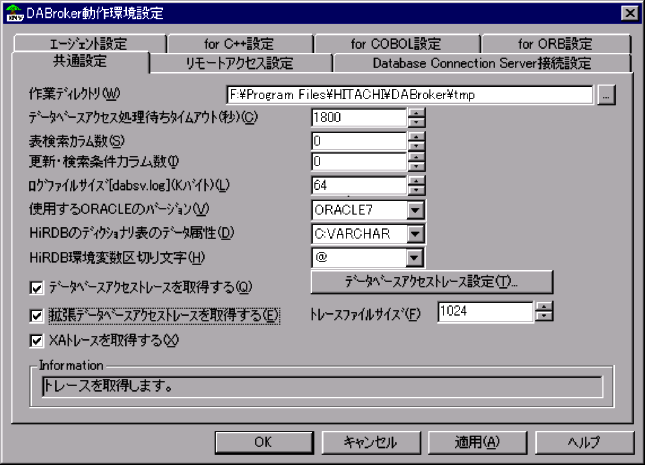
Task: Increase trace file size 1024 spinner
Action: [544, 307]
